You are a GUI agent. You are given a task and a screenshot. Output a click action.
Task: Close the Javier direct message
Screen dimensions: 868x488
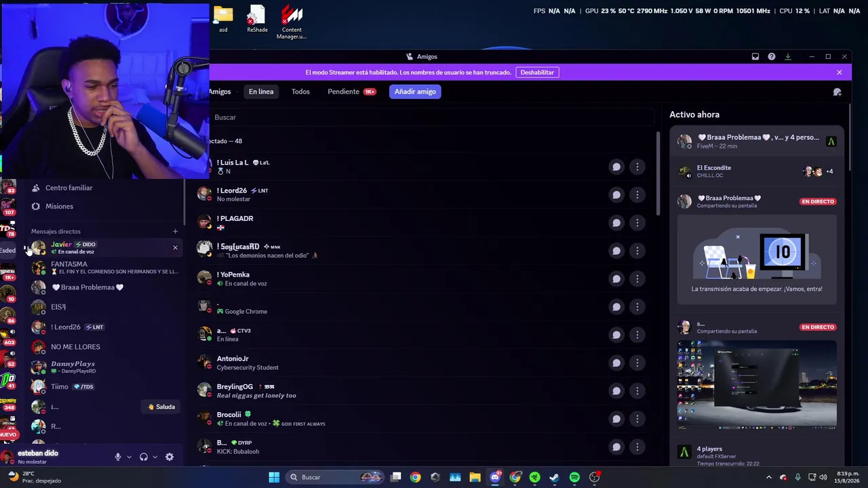[175, 247]
